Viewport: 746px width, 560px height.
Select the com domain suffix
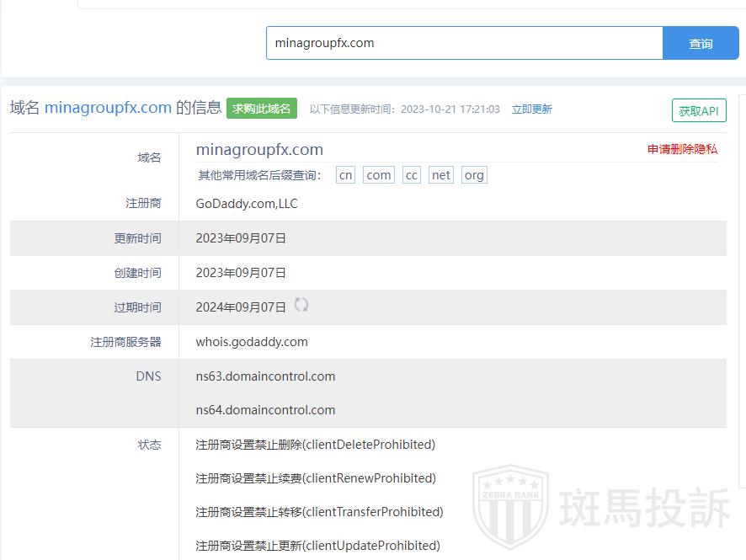pyautogui.click(x=379, y=175)
